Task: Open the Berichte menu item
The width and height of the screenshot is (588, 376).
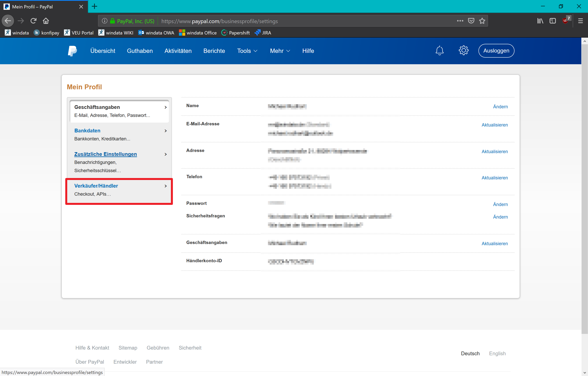Action: [x=214, y=51]
